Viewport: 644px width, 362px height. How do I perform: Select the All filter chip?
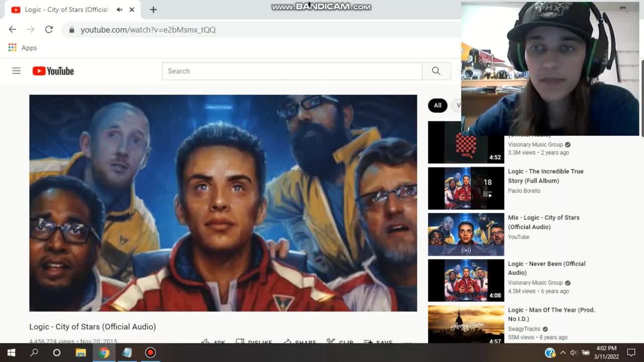(x=437, y=105)
